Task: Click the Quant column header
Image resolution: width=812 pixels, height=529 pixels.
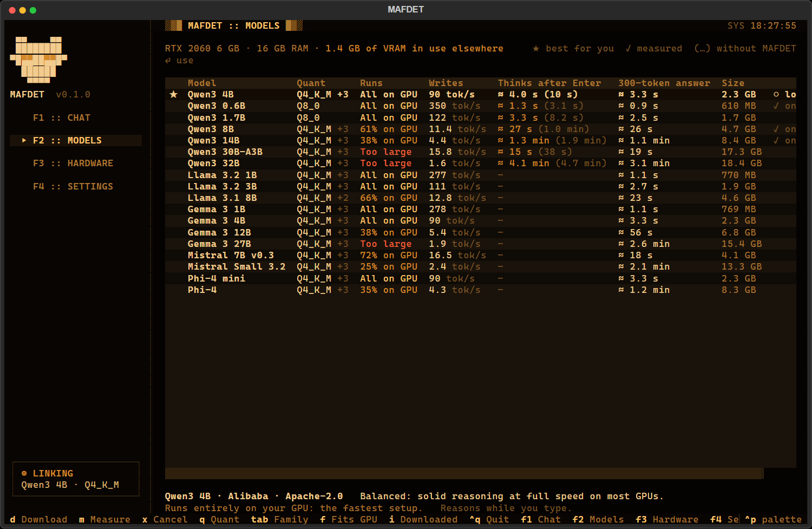Action: click(x=311, y=83)
